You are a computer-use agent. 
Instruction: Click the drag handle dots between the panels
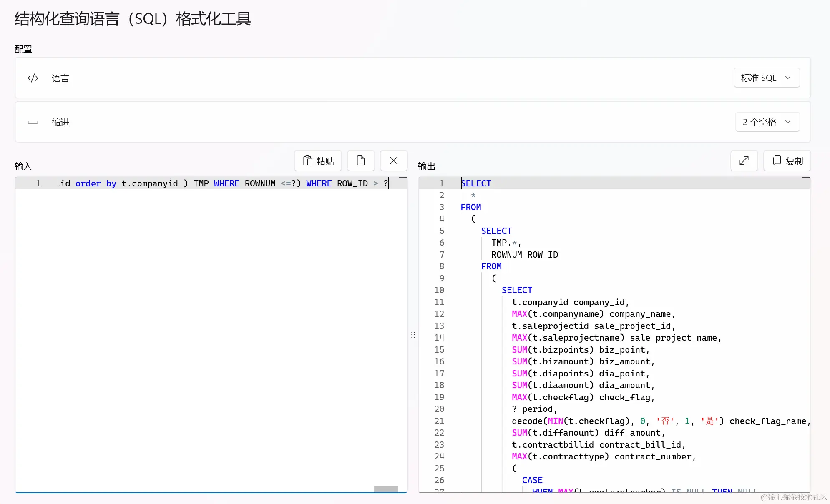(413, 335)
